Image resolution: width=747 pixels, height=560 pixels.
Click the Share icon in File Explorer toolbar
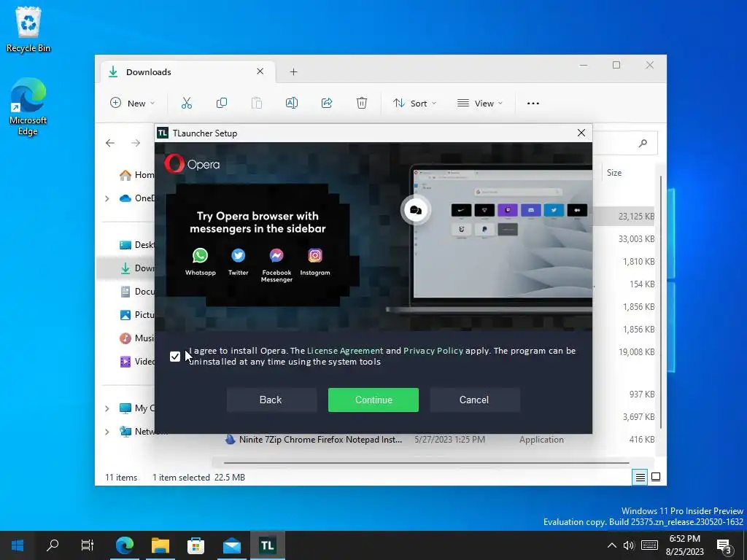[x=327, y=103]
